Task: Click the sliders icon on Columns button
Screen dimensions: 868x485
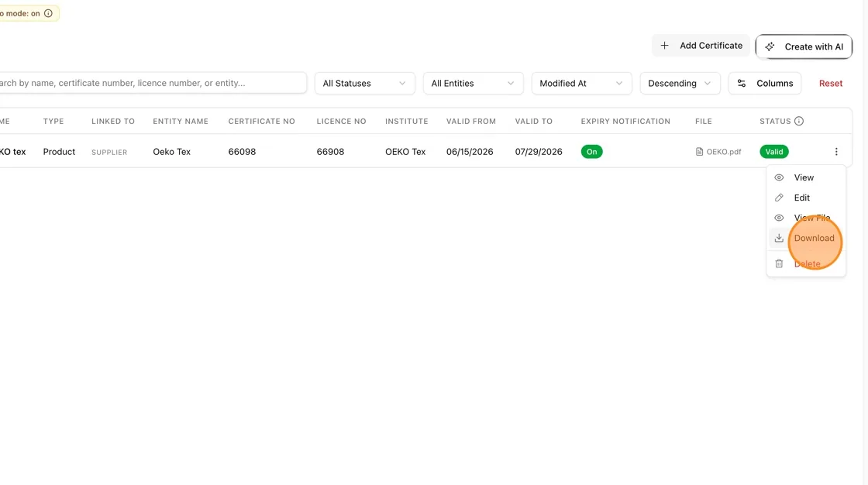Action: pos(741,83)
